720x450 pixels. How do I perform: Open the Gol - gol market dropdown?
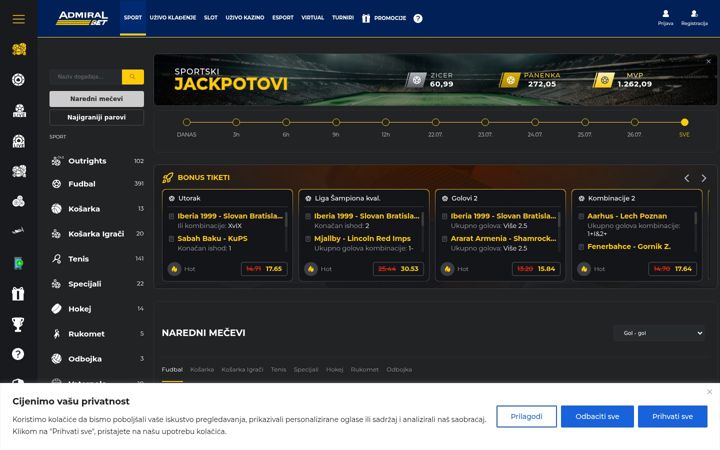click(660, 333)
